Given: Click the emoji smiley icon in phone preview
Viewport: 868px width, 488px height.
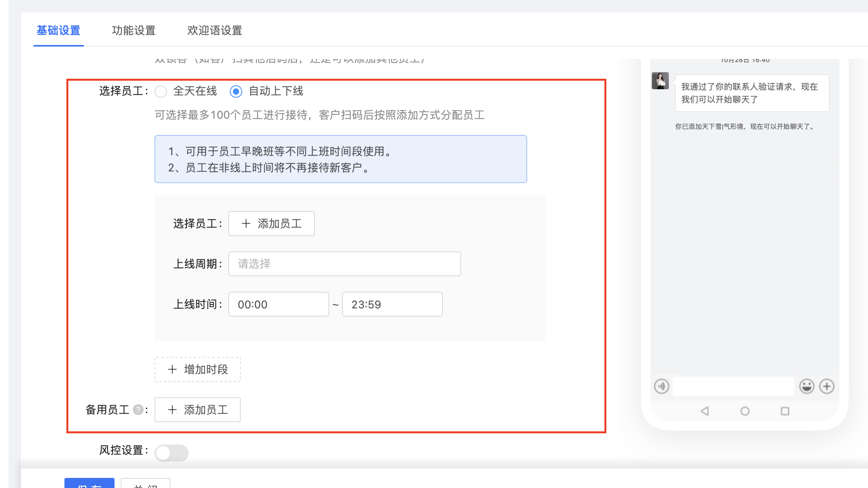Looking at the screenshot, I should (x=807, y=386).
